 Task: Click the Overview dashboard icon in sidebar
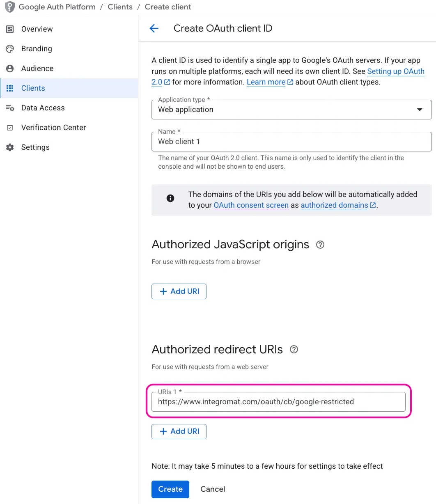[x=10, y=29]
